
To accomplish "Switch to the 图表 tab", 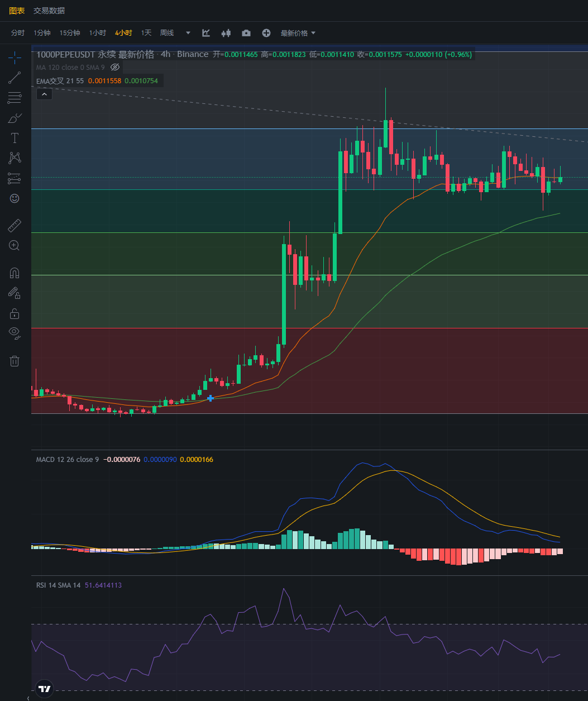I will (17, 11).
